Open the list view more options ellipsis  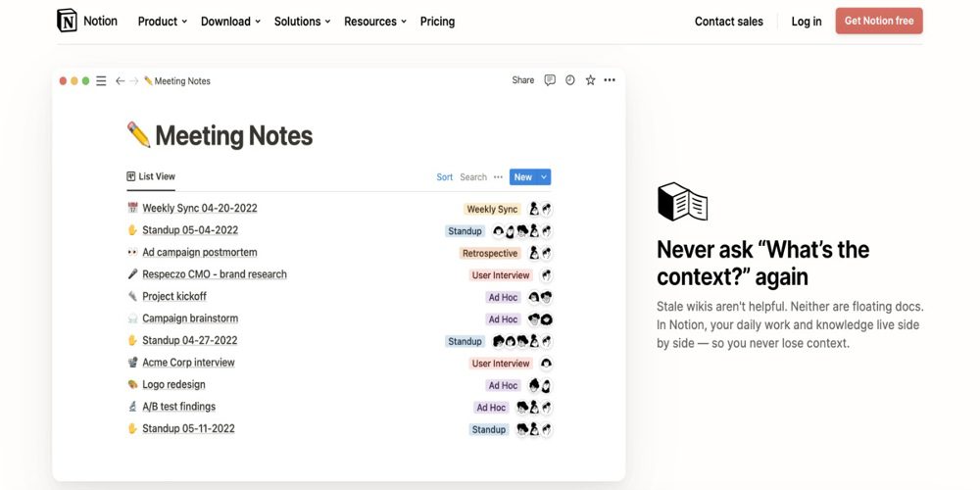(498, 176)
